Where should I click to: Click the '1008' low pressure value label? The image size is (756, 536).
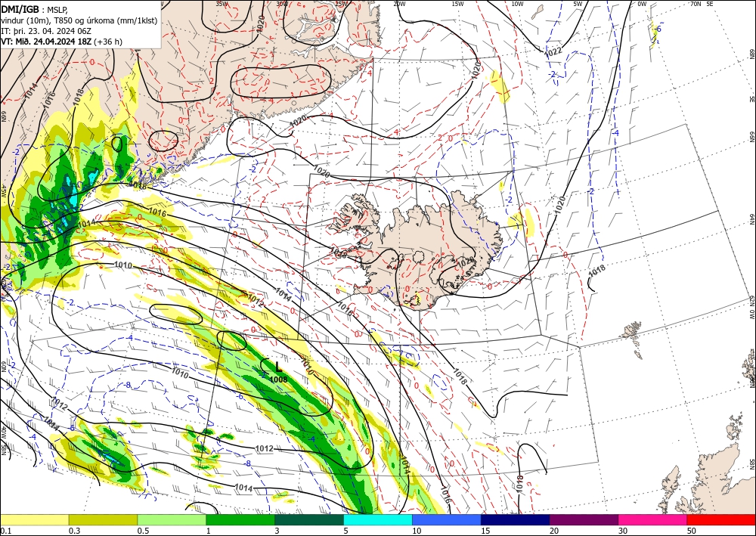(x=278, y=380)
